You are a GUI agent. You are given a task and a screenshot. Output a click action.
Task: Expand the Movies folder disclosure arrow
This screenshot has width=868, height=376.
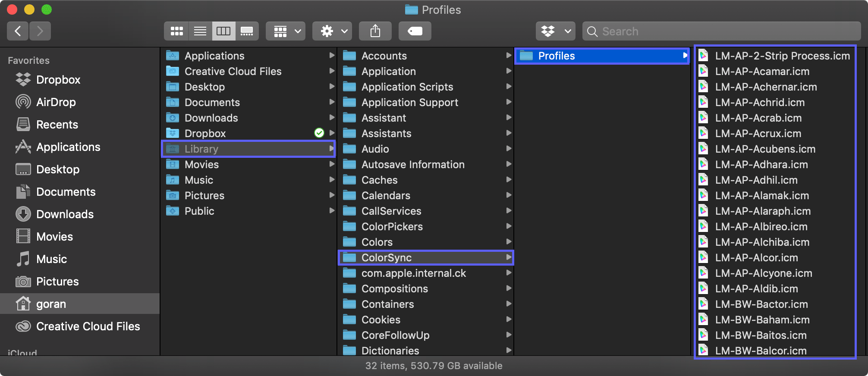[331, 164]
